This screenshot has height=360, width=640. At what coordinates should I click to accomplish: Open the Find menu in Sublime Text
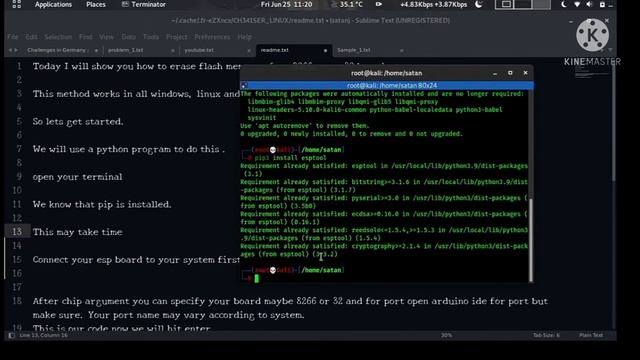(x=86, y=37)
